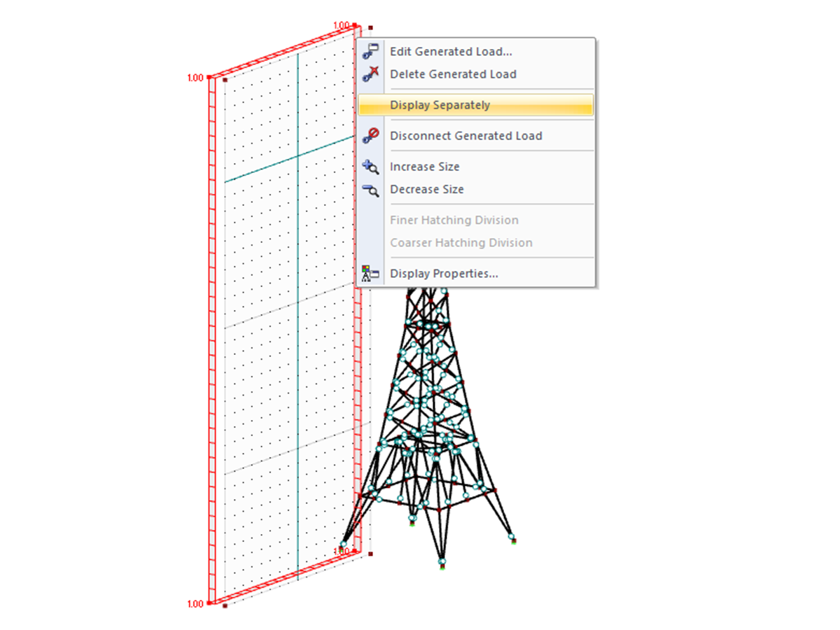Image resolution: width=840 pixels, height=630 pixels.
Task: Select the Increase Size menu option
Action: coord(425,167)
